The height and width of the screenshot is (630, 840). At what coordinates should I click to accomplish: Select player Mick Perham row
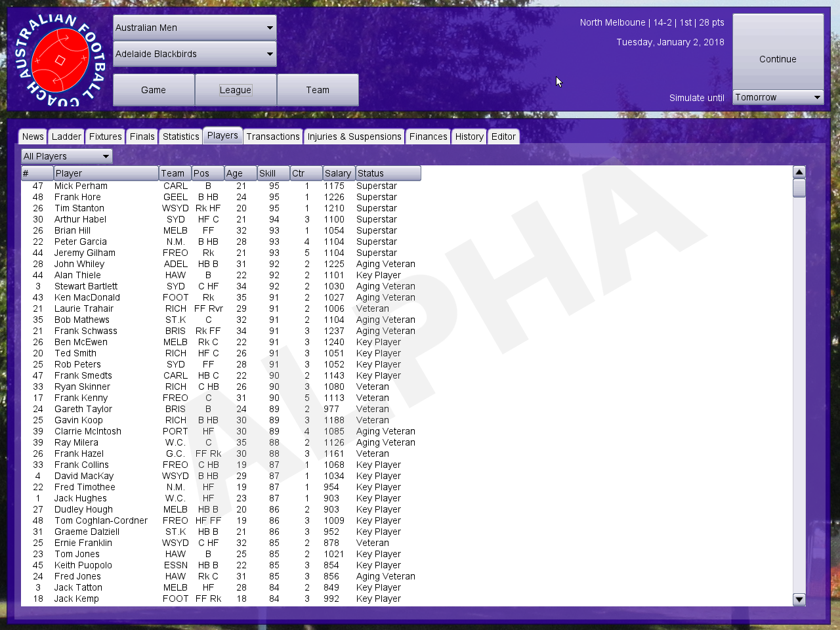(x=81, y=186)
